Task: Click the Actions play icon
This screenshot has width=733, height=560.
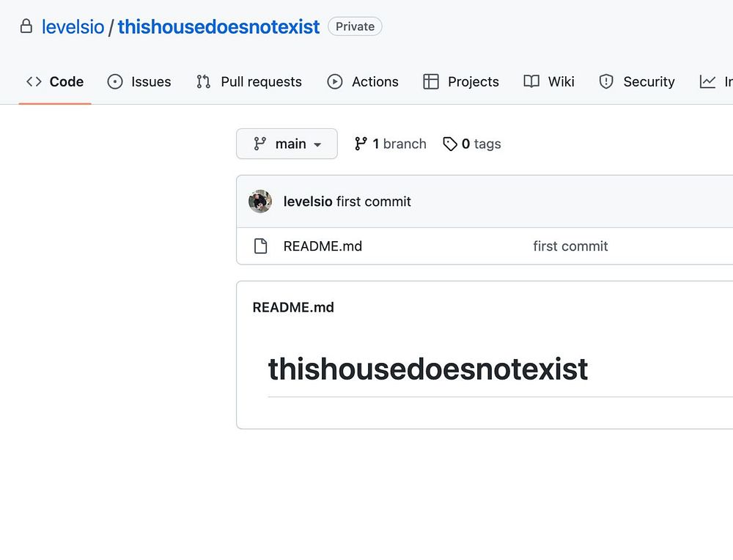Action: point(335,81)
